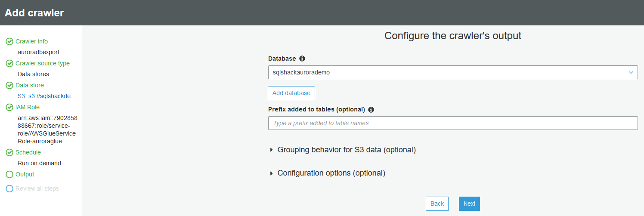Click the info icon beside Prefix label
The width and height of the screenshot is (644, 216).
click(x=371, y=109)
